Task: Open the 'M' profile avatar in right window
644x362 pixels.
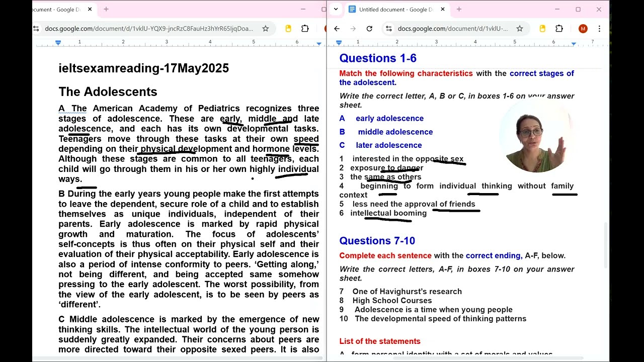Action: pyautogui.click(x=583, y=29)
